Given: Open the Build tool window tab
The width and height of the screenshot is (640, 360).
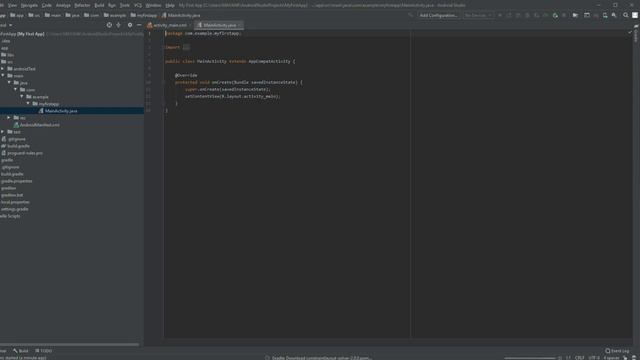Looking at the screenshot, I should click(20, 351).
